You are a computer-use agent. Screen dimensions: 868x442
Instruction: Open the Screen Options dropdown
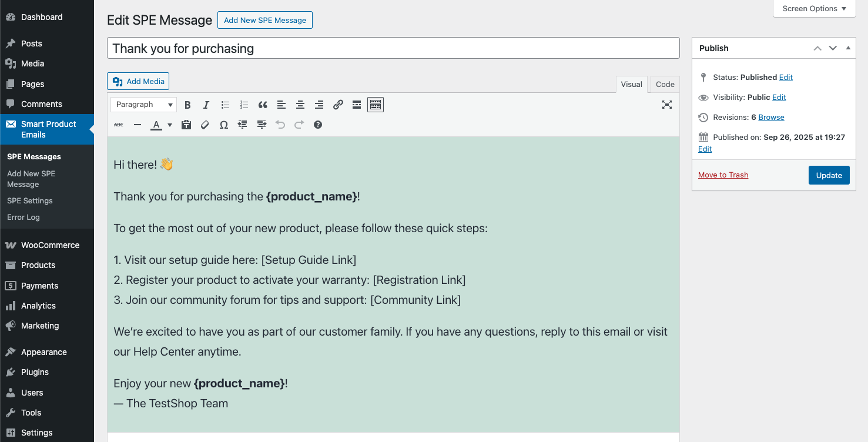tap(814, 9)
